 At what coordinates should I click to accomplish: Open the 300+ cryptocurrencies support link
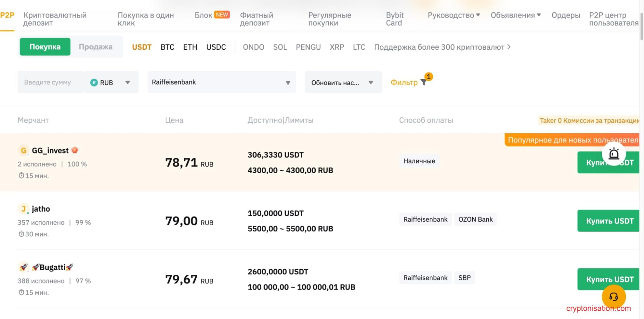[x=442, y=47]
